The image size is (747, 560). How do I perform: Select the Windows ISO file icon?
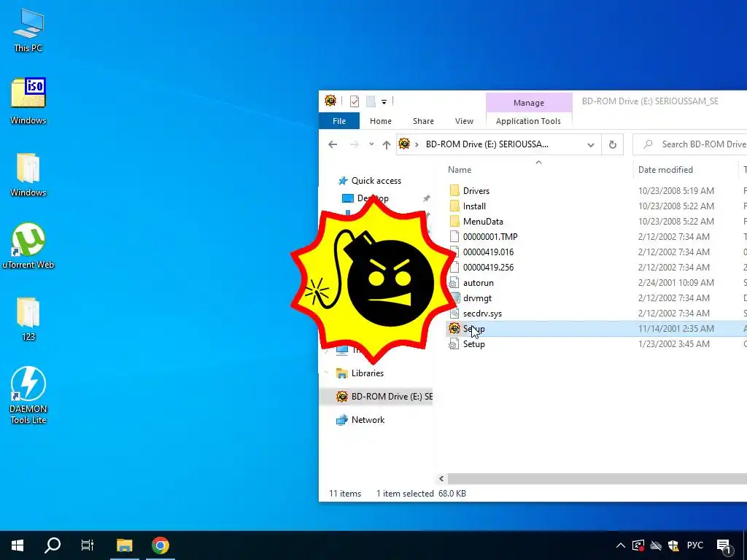point(28,101)
